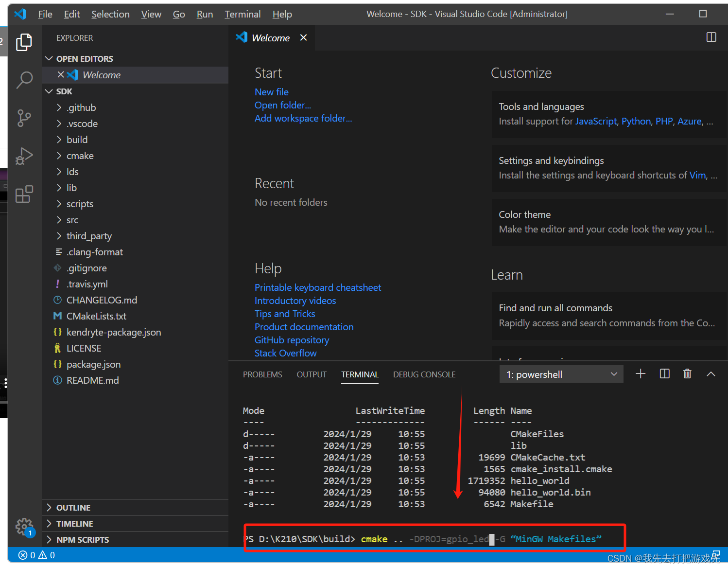The width and height of the screenshot is (728, 568).
Task: Kill the terminal using the trash icon
Action: click(687, 373)
